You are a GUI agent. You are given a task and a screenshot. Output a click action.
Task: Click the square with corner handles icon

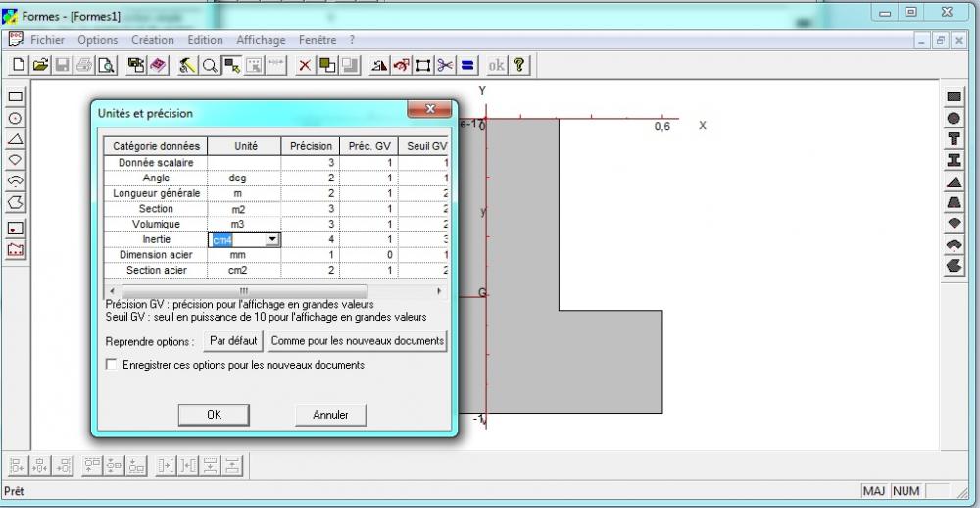pos(423,65)
